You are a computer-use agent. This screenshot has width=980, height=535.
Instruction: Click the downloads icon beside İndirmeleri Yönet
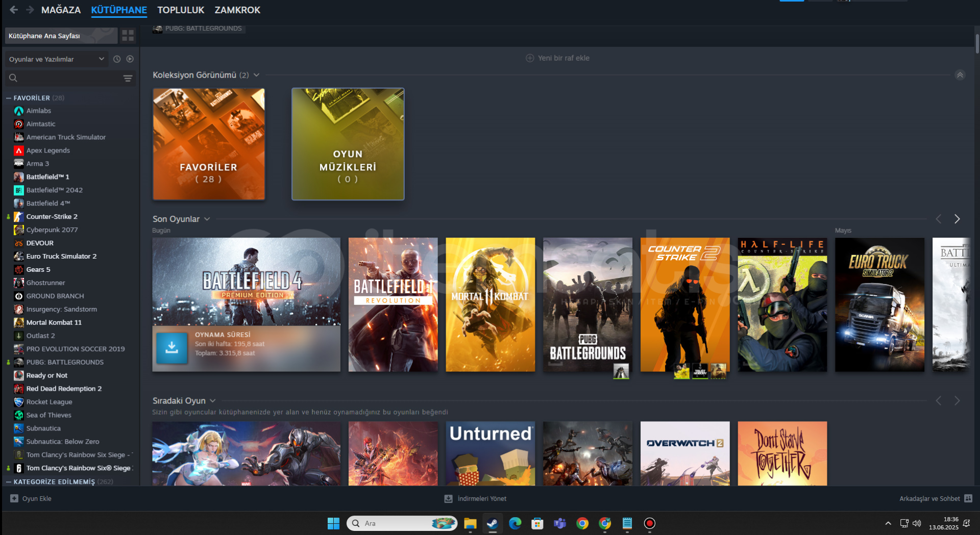coord(448,498)
